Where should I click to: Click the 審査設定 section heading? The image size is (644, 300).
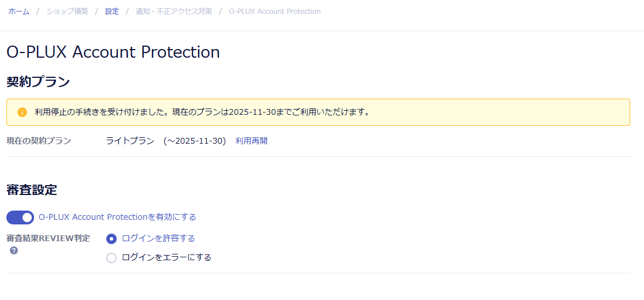coord(32,190)
